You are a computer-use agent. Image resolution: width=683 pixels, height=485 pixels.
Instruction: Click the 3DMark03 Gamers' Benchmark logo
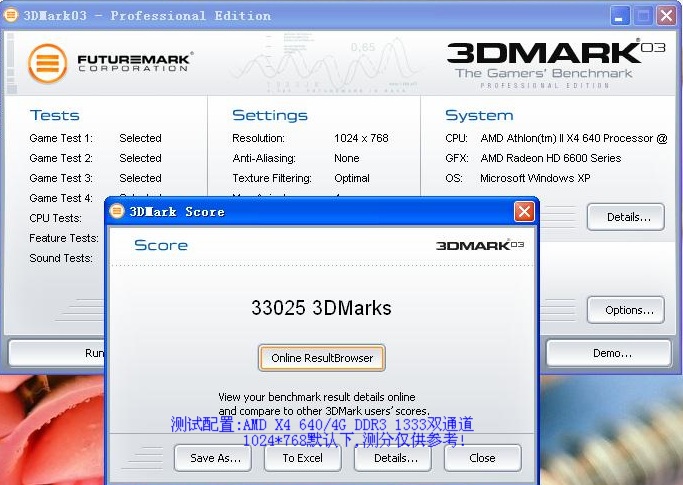click(556, 64)
